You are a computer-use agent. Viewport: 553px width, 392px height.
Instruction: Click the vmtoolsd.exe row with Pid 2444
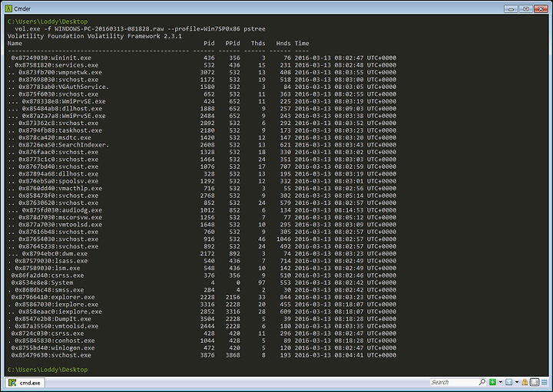pyautogui.click(x=202, y=326)
